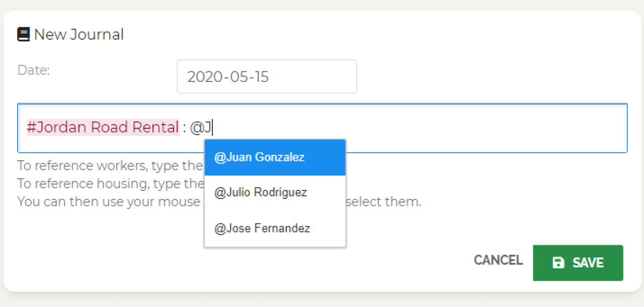The height and width of the screenshot is (307, 644).
Task: Click the words select them in the hint
Action: [x=384, y=202]
